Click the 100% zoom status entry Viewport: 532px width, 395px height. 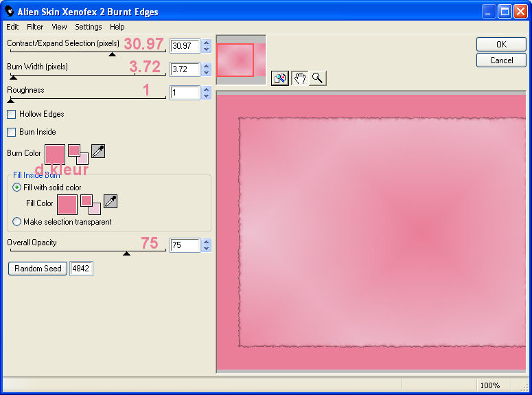pos(489,385)
